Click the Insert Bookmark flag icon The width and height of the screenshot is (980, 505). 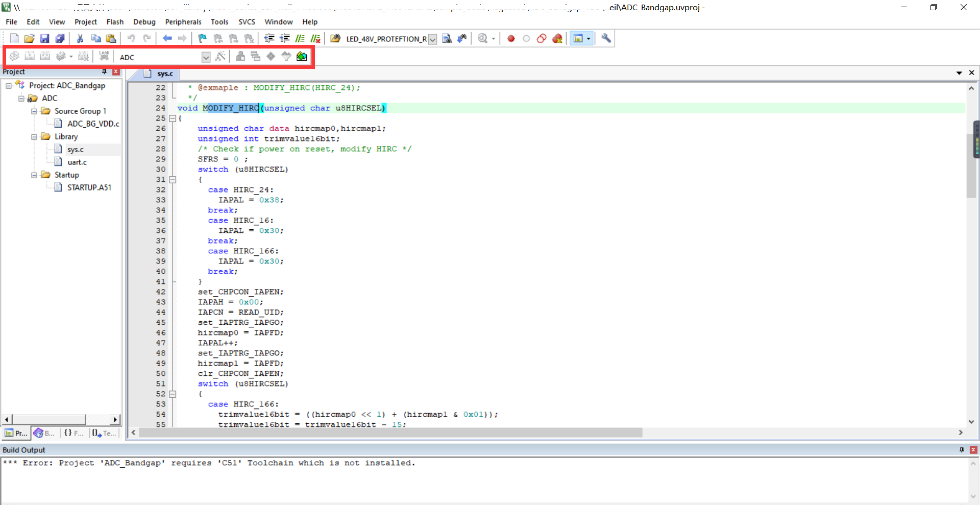pyautogui.click(x=203, y=39)
